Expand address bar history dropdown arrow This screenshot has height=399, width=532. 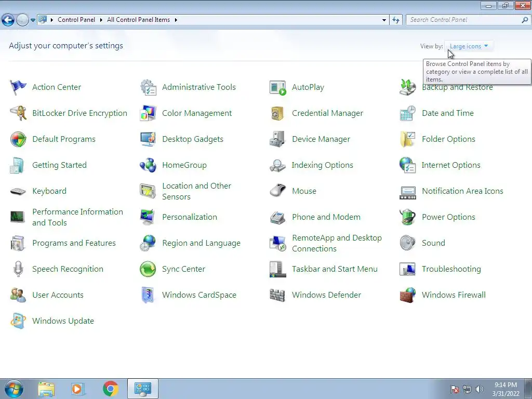384,20
